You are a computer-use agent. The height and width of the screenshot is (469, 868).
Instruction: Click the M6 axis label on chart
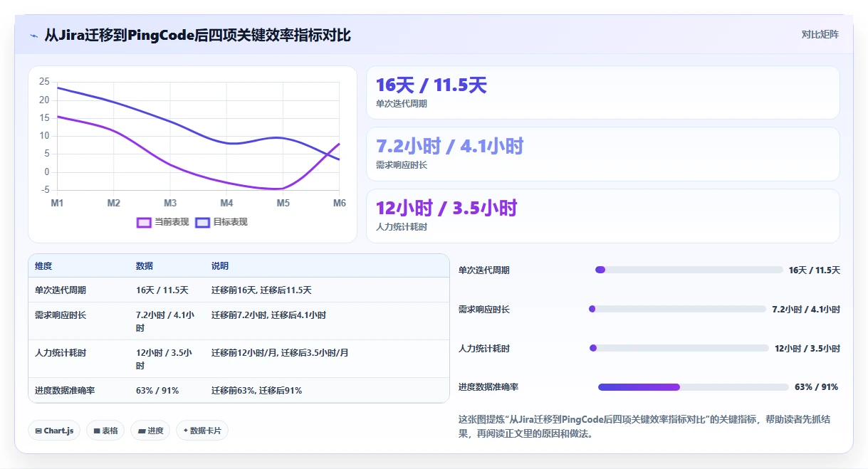340,203
